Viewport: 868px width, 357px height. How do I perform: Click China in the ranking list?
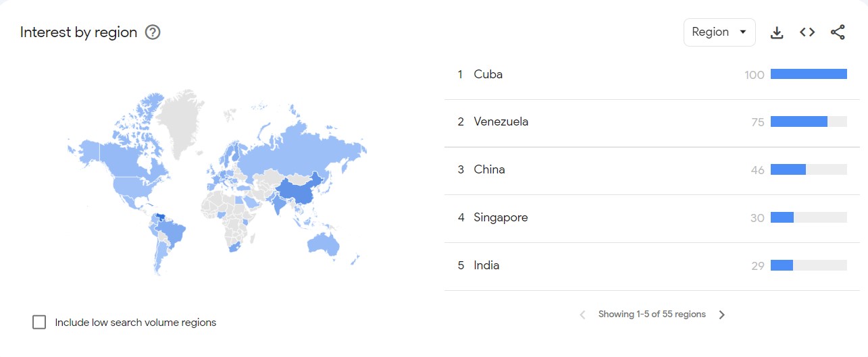click(x=489, y=170)
